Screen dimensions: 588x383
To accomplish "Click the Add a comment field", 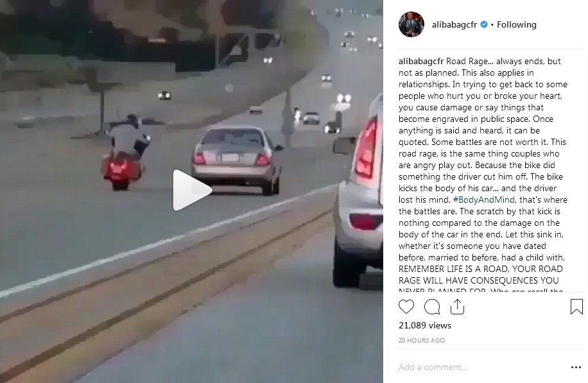I will [x=482, y=367].
